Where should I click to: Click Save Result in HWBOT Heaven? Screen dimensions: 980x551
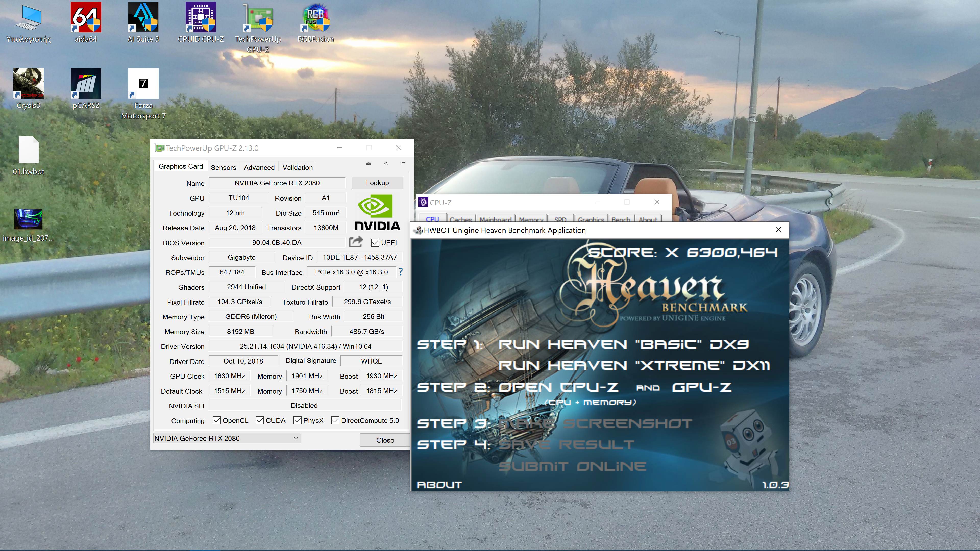566,444
